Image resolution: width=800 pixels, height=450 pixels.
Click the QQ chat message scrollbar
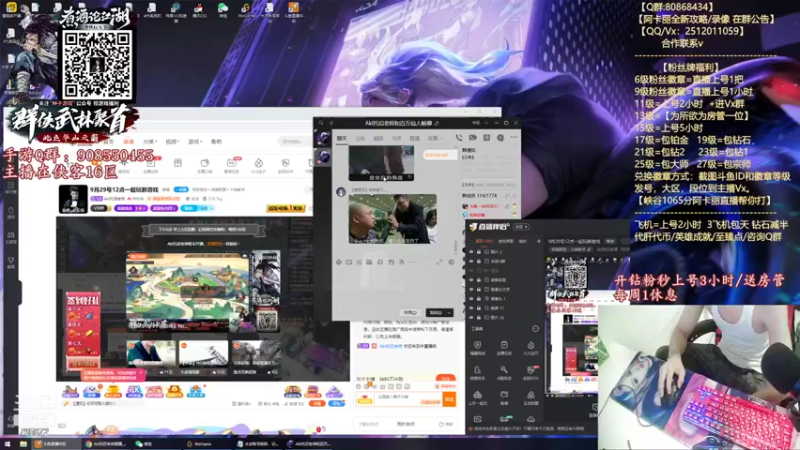456,246
